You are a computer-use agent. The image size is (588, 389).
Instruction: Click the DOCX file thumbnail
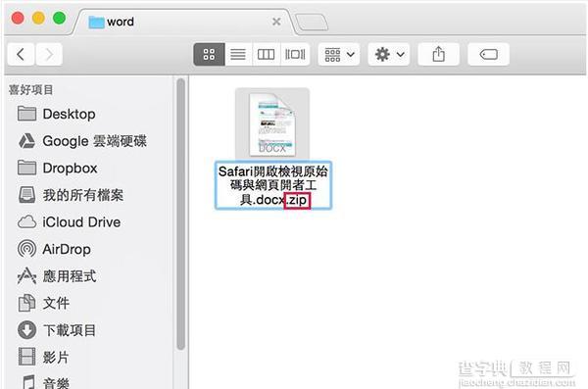272,123
